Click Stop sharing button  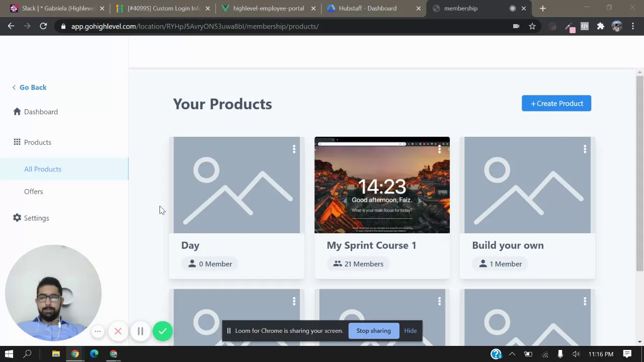pos(373,331)
